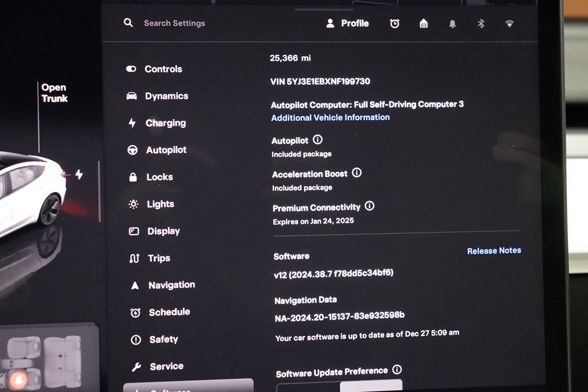Viewport: 588px width, 392px height.
Task: Open the Safety settings section
Action: [x=163, y=339]
